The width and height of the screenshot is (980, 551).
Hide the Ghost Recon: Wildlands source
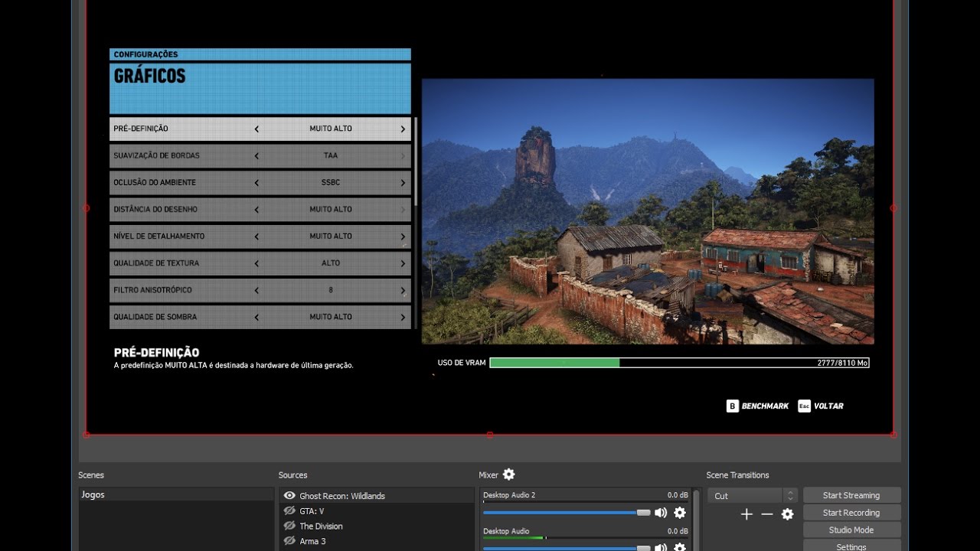(289, 496)
